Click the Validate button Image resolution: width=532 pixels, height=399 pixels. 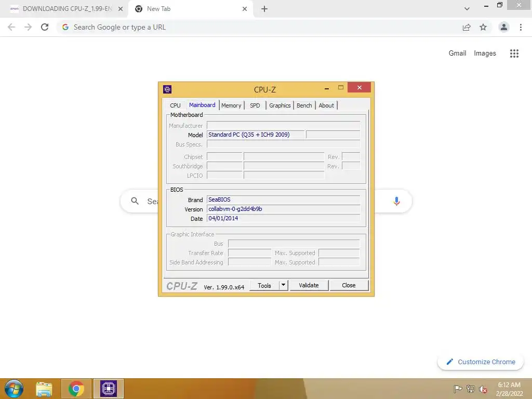pos(309,285)
